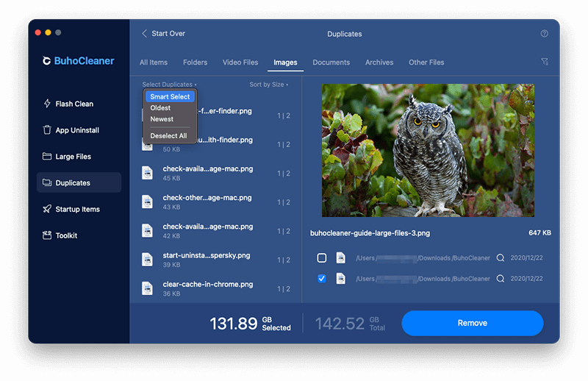Open the Sort by Size dropdown
The width and height of the screenshot is (588, 381).
pyautogui.click(x=269, y=85)
